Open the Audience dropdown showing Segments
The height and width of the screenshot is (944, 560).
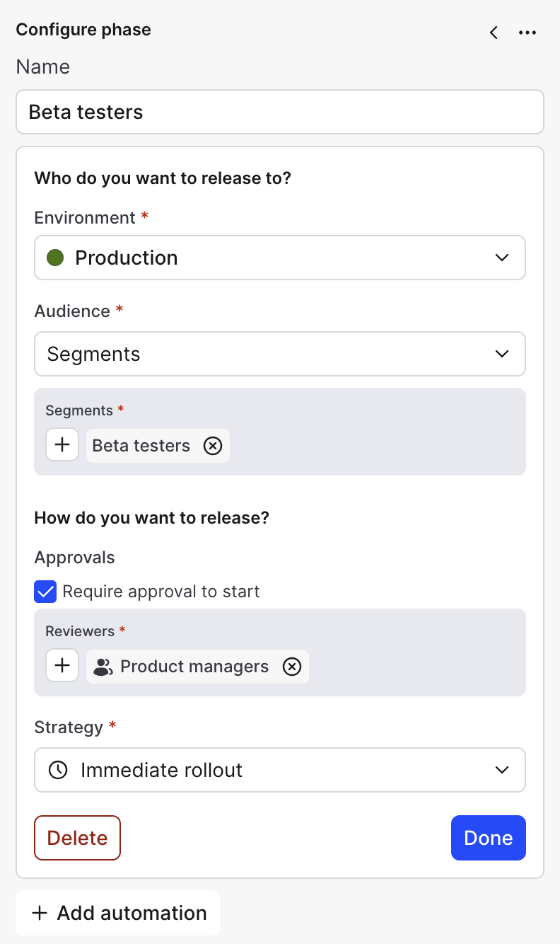(280, 354)
